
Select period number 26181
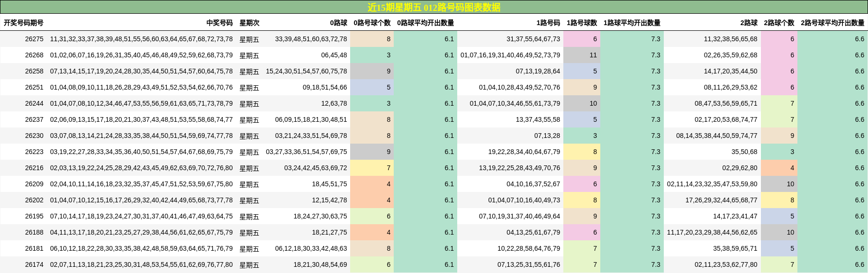[x=34, y=248]
